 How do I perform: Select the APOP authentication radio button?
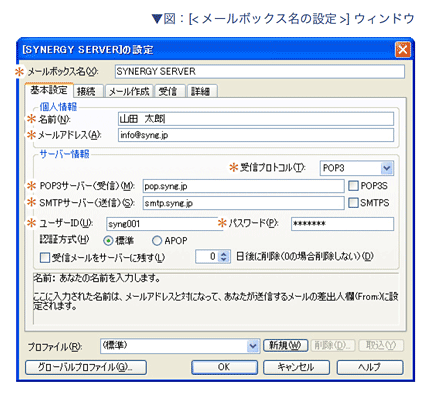point(157,241)
